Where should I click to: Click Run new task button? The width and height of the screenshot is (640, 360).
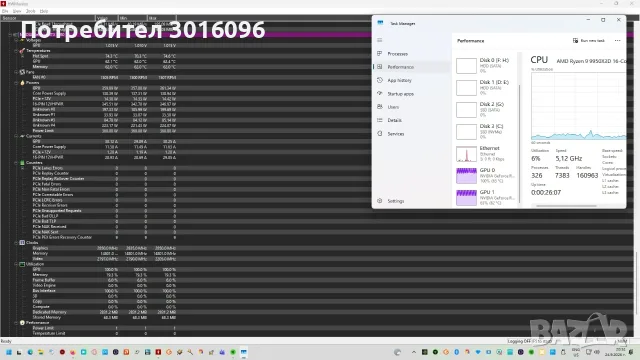coord(588,41)
